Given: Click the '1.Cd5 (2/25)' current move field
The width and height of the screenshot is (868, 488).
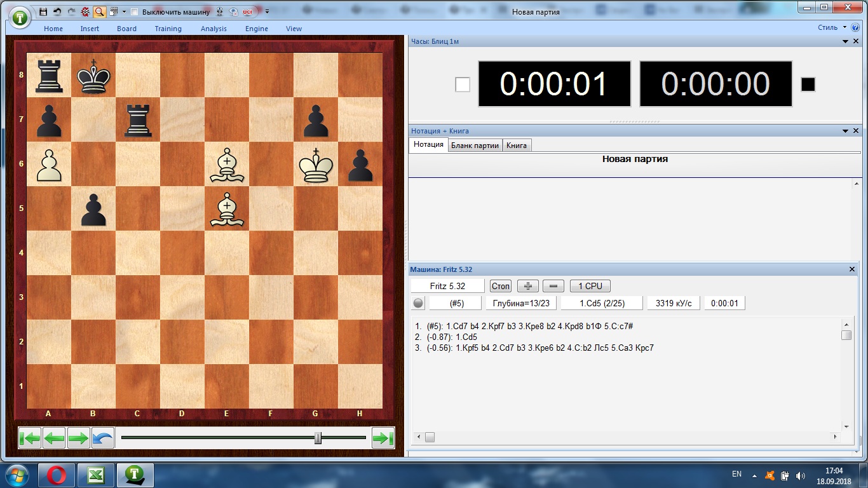Looking at the screenshot, I should 602,303.
